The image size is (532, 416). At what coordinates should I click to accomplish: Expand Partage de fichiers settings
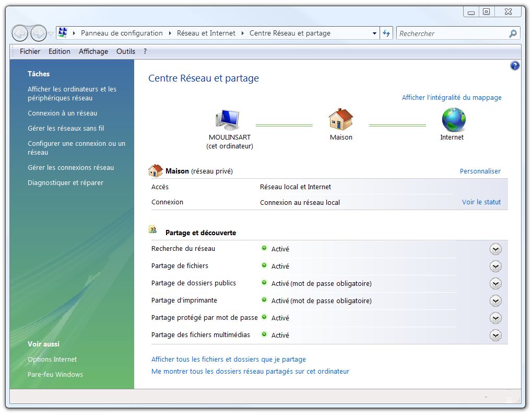pyautogui.click(x=495, y=267)
